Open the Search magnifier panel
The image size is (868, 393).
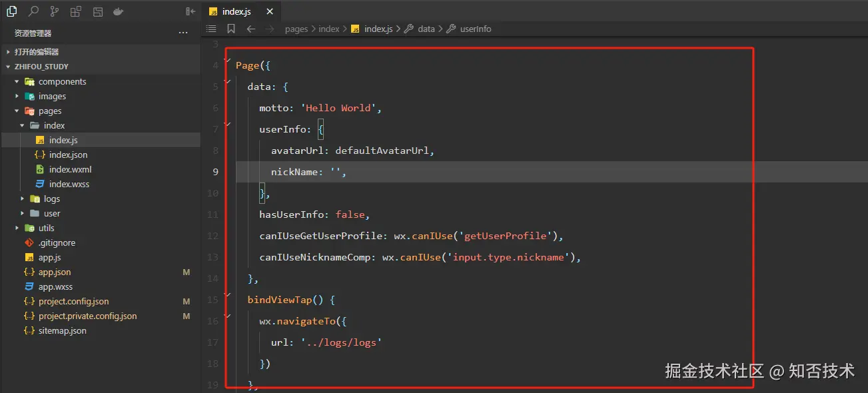33,11
